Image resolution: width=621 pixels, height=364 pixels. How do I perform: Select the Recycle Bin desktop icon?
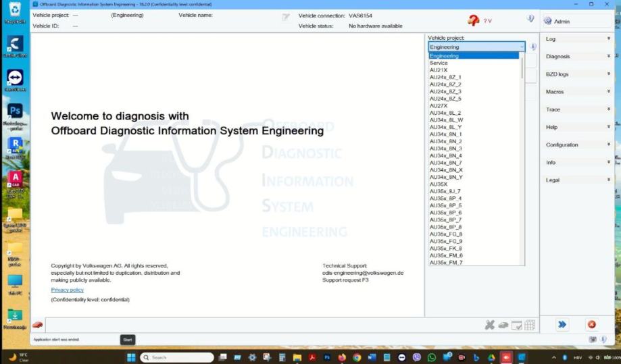point(15,13)
